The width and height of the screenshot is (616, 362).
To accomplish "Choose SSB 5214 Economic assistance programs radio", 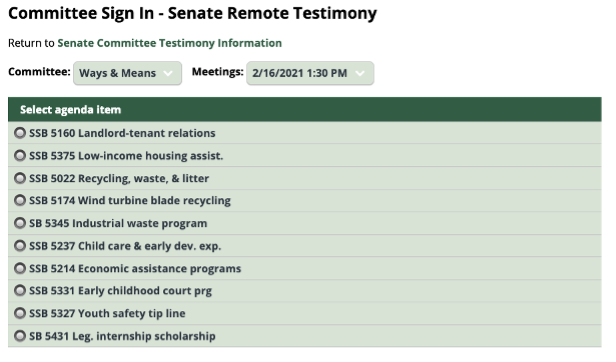I will tap(20, 268).
